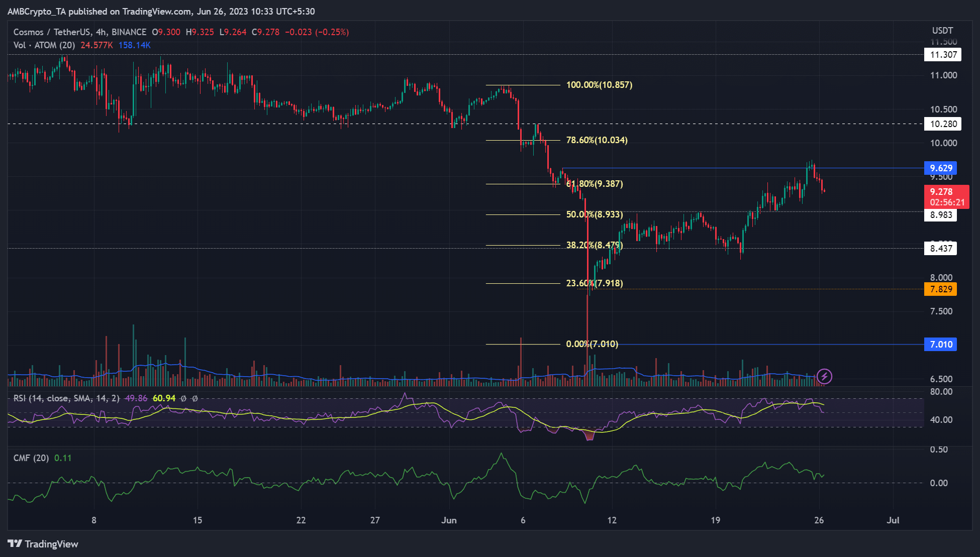Click the AMBCrypto_TA published header text

pos(161,11)
